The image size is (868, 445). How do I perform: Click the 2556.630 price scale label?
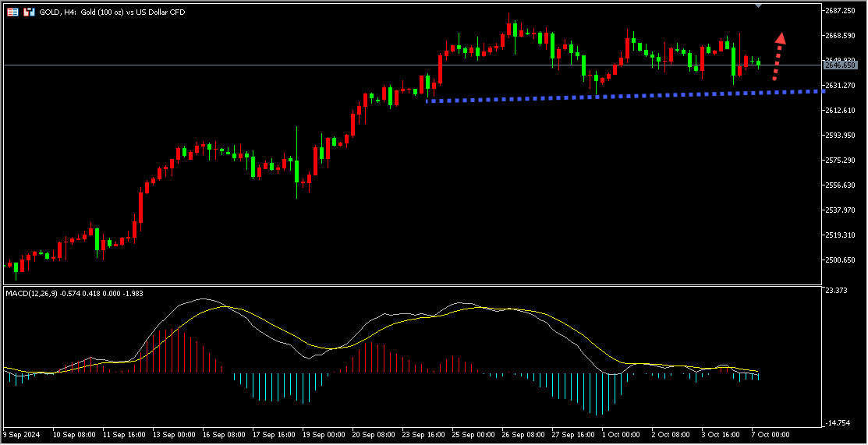point(841,185)
